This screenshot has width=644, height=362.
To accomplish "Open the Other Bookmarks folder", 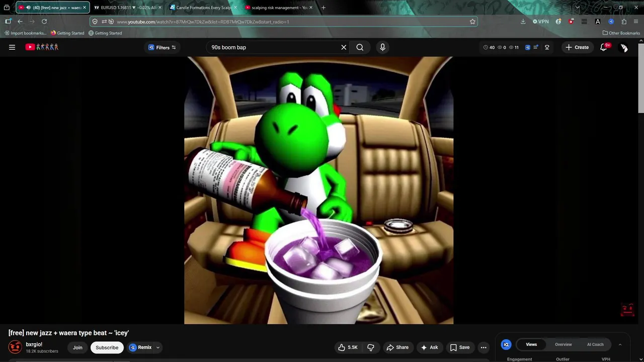I will point(621,33).
